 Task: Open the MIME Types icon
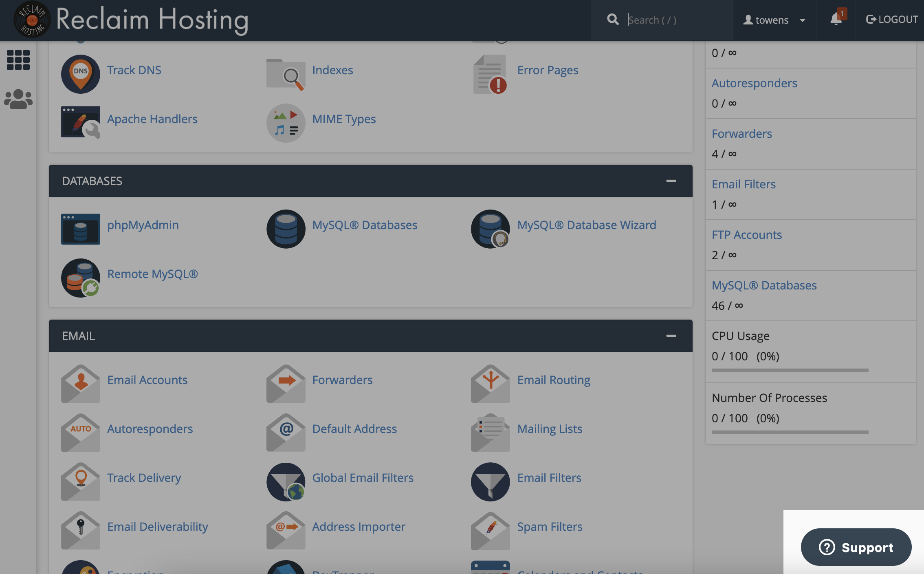pos(286,123)
